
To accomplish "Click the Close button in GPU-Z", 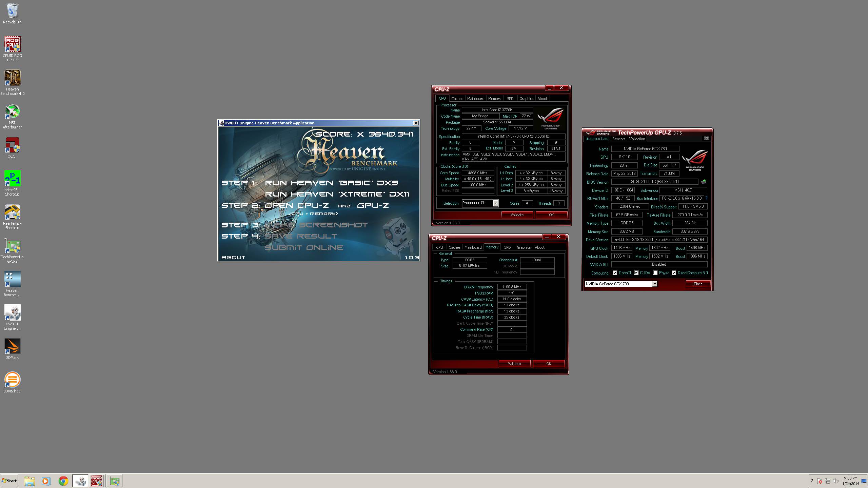I will [x=698, y=284].
